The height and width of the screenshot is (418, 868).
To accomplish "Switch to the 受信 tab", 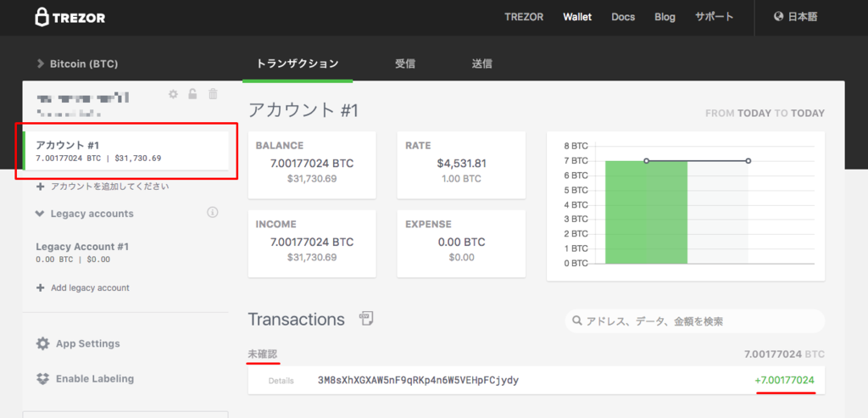I will [405, 64].
